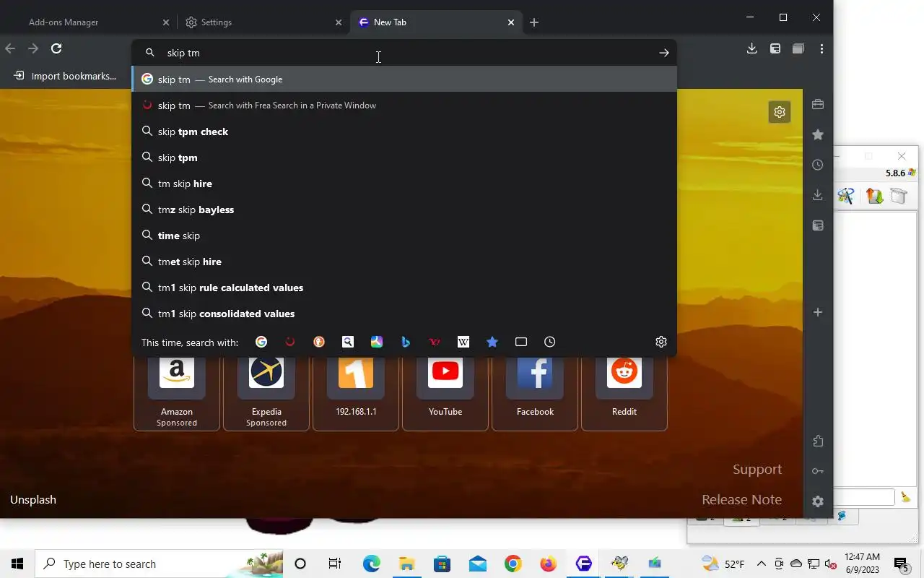Close the Settings tab
This screenshot has width=924, height=578.
coord(339,22)
